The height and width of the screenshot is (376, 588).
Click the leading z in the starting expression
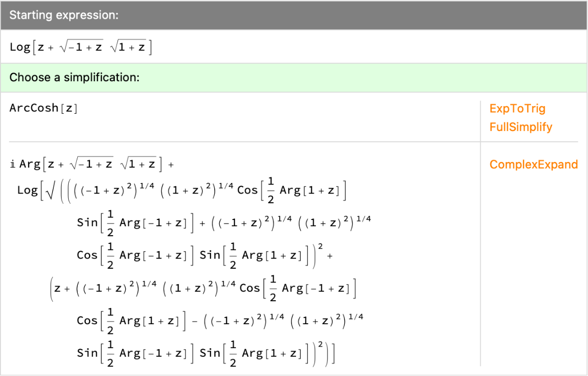[41, 48]
